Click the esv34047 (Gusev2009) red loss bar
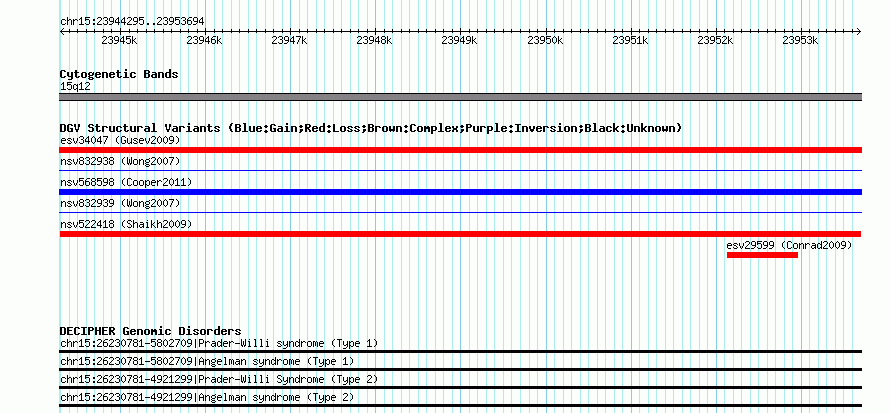This screenshot has height=413, width=890. (x=460, y=150)
